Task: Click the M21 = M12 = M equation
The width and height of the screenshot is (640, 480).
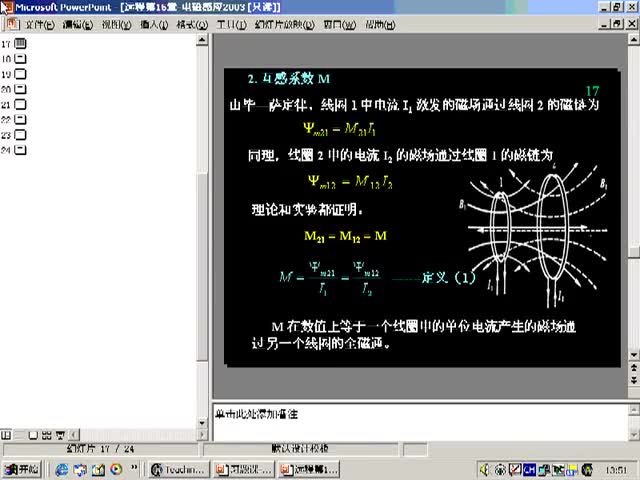Action: (x=345, y=236)
